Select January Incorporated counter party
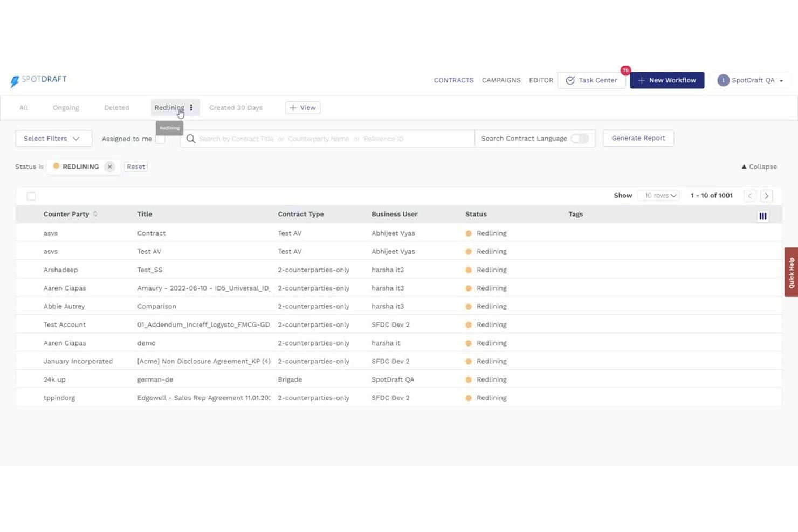798x532 pixels. coord(78,361)
